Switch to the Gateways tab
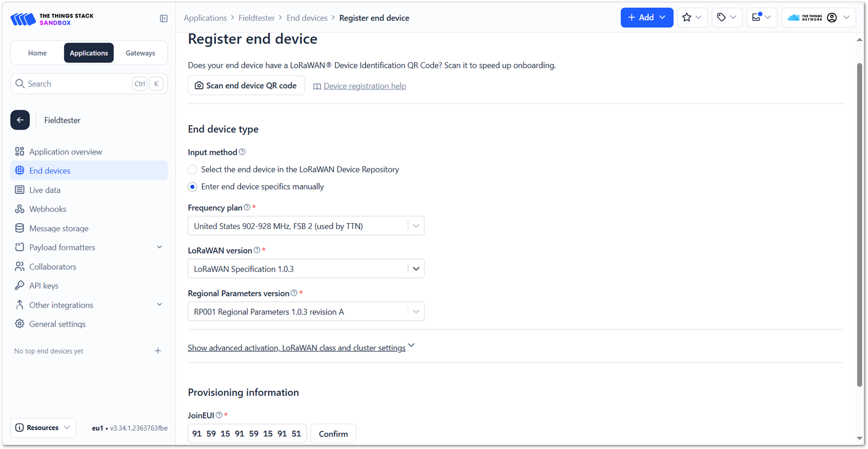The image size is (868, 449). (140, 53)
